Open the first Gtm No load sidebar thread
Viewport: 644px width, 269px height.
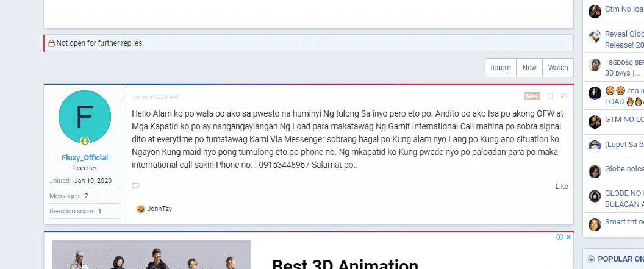pyautogui.click(x=624, y=9)
